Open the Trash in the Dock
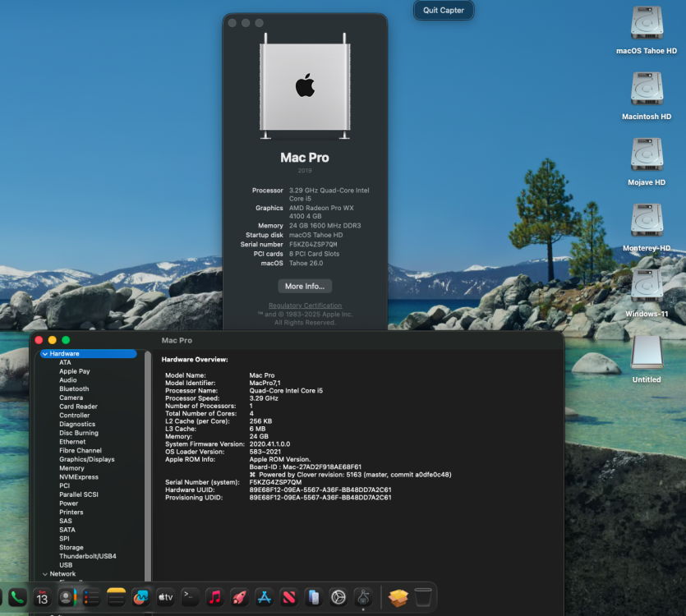686x616 pixels. (423, 597)
